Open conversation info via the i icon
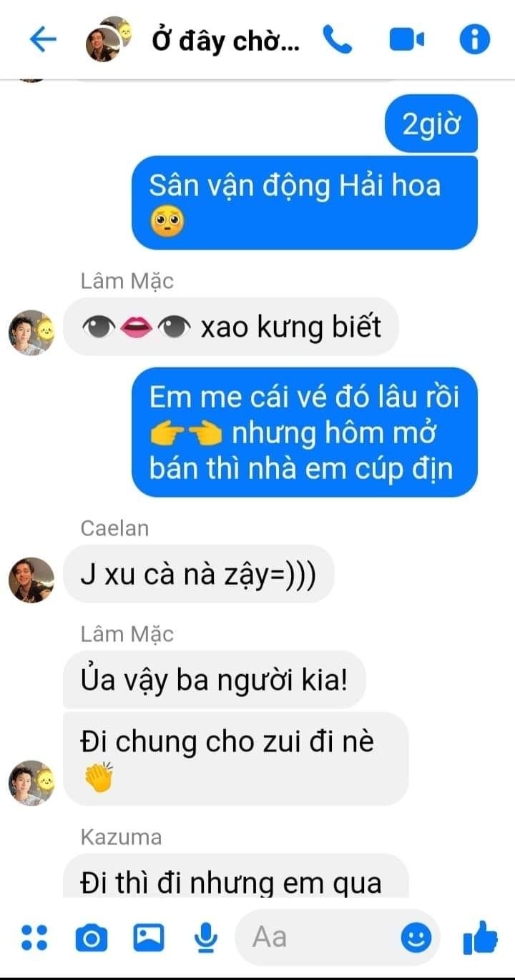Image resolution: width=515 pixels, height=980 pixels. [x=474, y=39]
